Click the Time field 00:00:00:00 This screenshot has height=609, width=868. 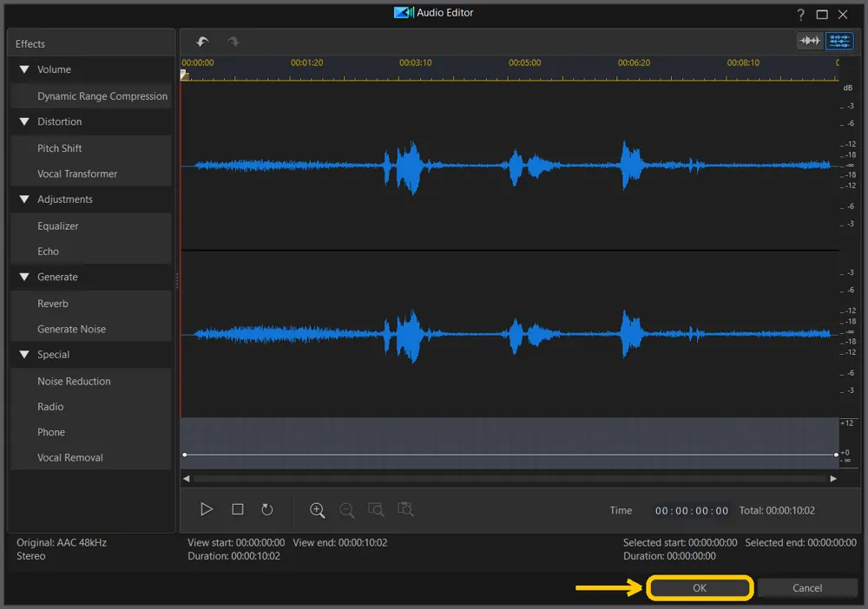[x=692, y=511]
